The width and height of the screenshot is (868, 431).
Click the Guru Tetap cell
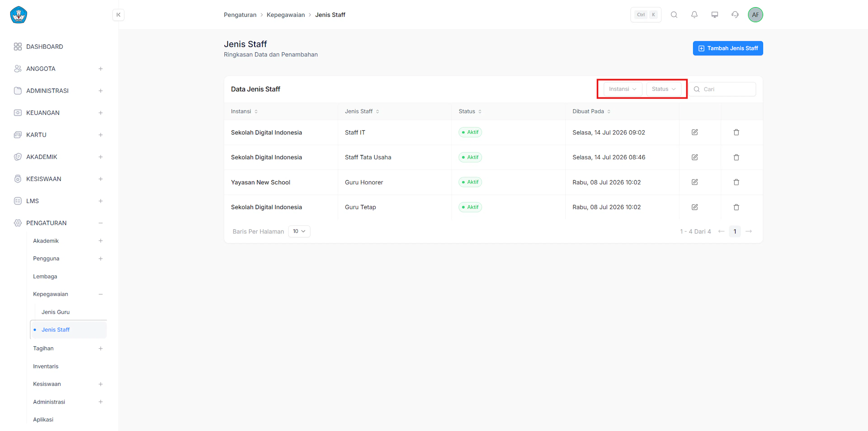[360, 207]
